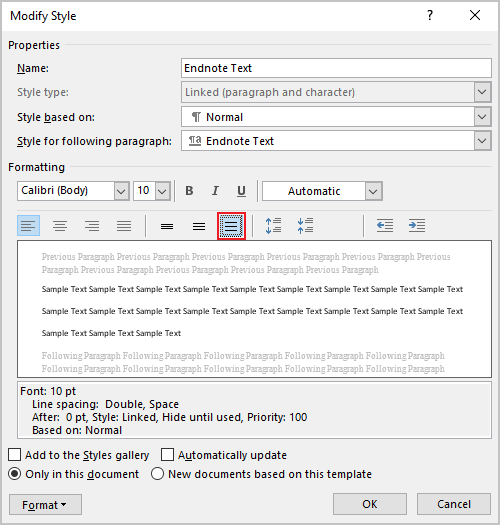Screen dimensions: 500x525
Task: Click 'Line spacing: Double, Space' text
Action: click(x=105, y=404)
